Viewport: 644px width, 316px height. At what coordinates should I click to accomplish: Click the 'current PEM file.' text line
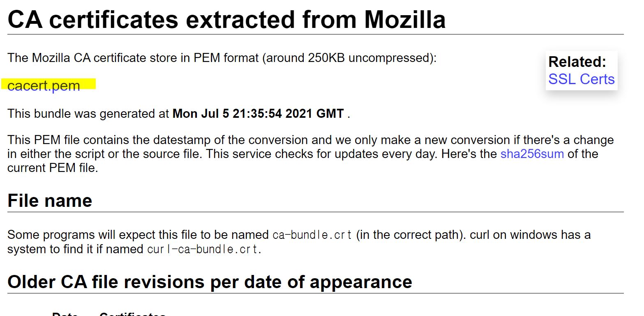pos(53,168)
